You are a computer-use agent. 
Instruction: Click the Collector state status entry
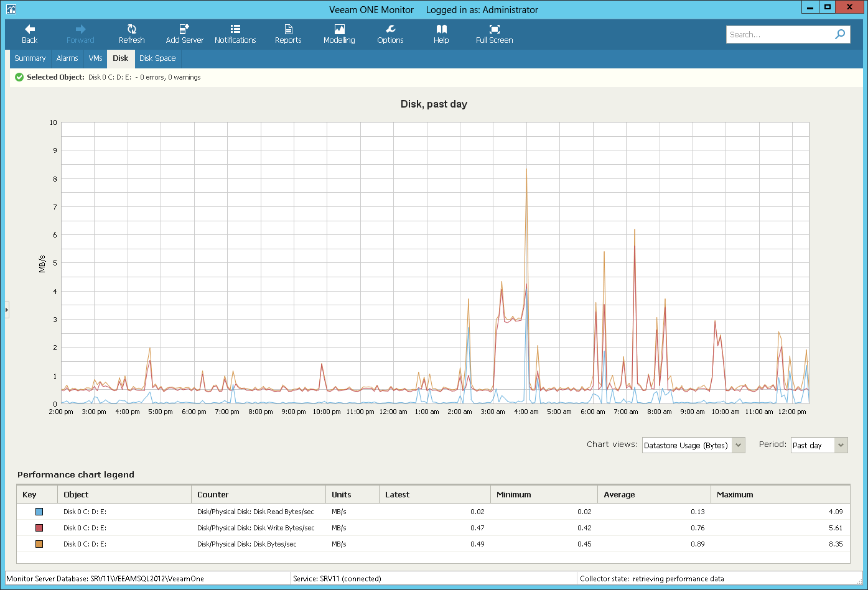tap(652, 578)
